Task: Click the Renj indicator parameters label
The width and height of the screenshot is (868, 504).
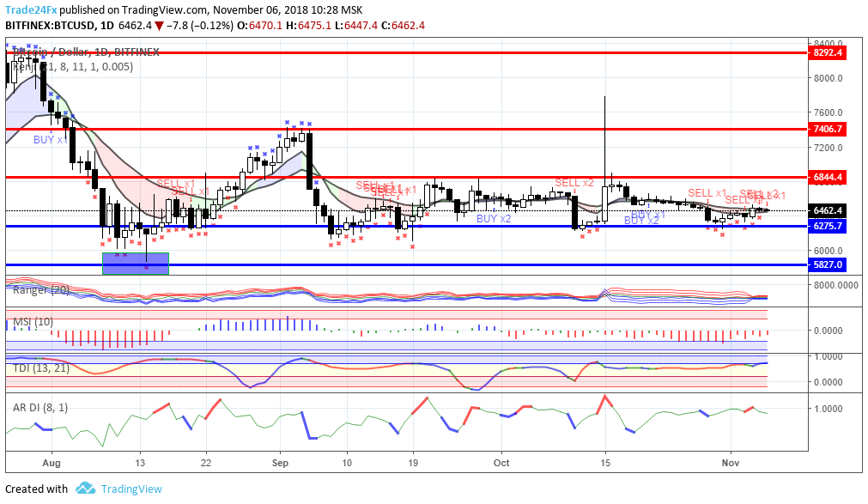Action: (x=72, y=67)
